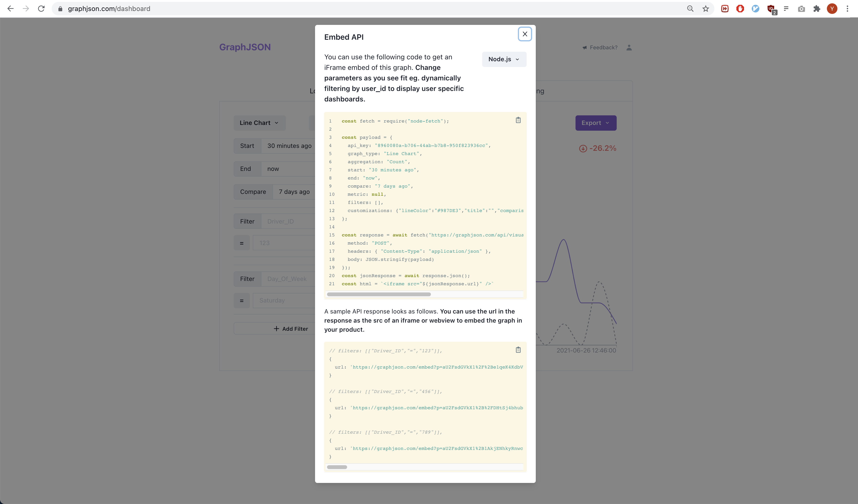
Task: Go forward in browser history
Action: pyautogui.click(x=26, y=9)
